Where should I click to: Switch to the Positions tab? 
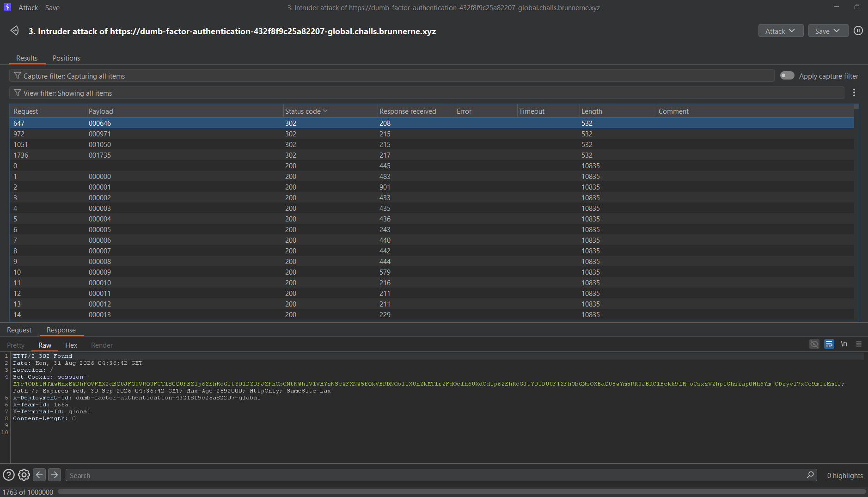tap(66, 58)
